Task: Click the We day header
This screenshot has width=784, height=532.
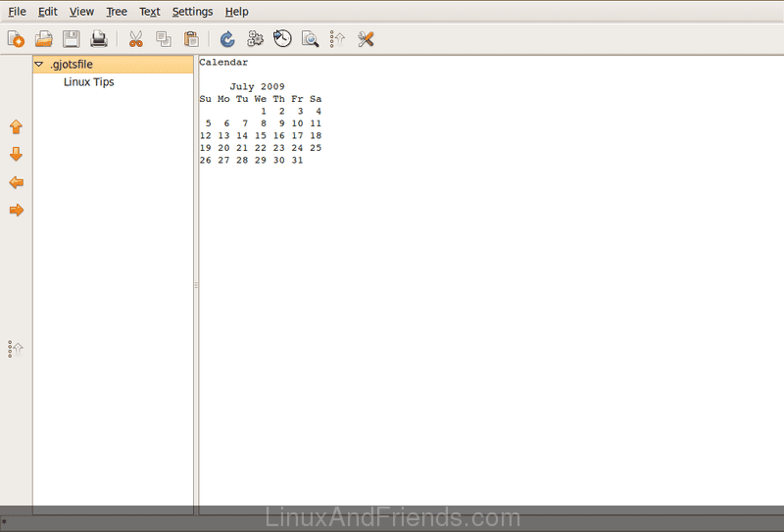Action: (260, 99)
